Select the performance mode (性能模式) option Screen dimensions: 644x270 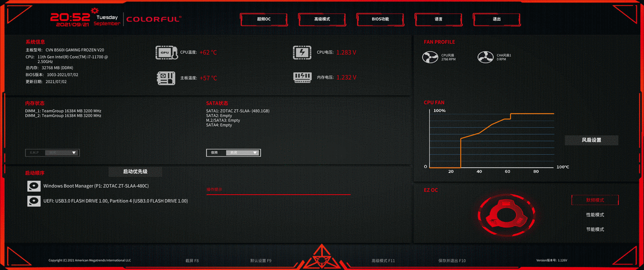[x=595, y=215]
